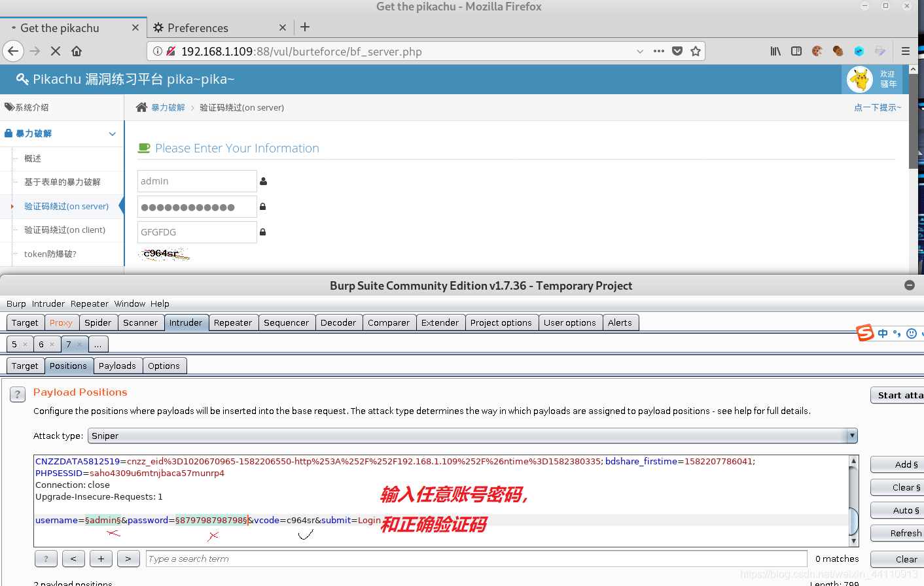Click the Start attack button

point(898,395)
